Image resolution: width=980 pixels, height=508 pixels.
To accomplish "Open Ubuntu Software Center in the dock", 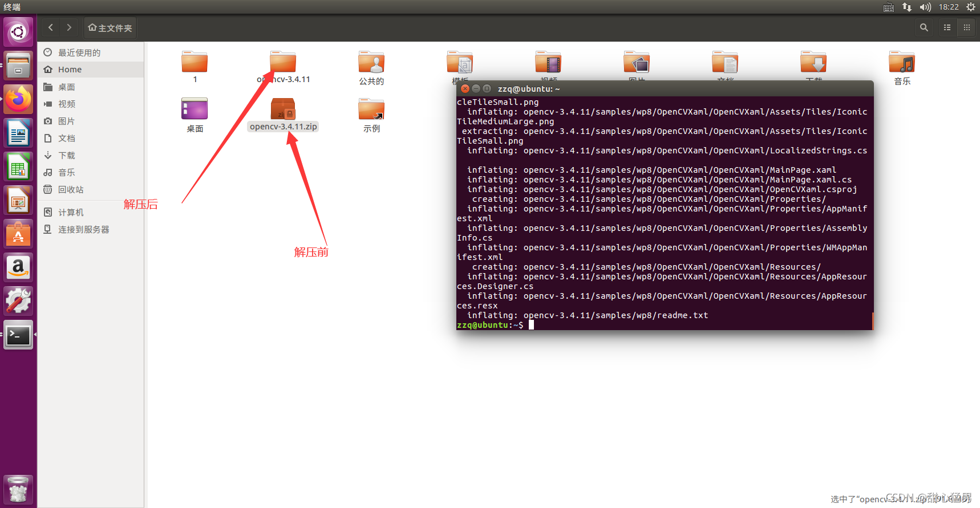I will pyautogui.click(x=18, y=234).
